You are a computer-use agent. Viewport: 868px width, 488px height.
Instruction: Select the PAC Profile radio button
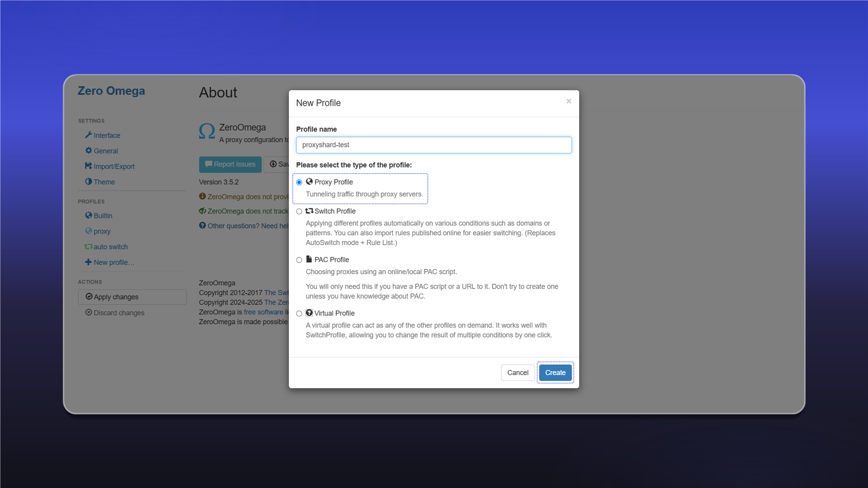tap(299, 260)
